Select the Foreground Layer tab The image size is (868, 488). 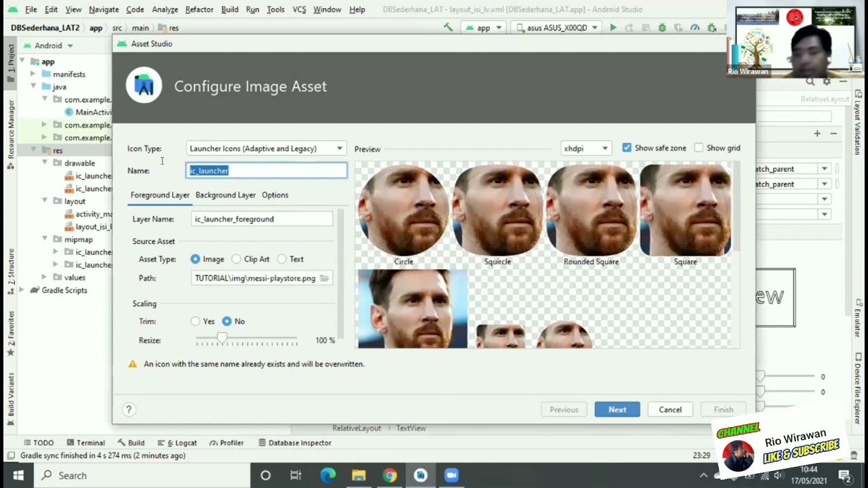tap(160, 195)
